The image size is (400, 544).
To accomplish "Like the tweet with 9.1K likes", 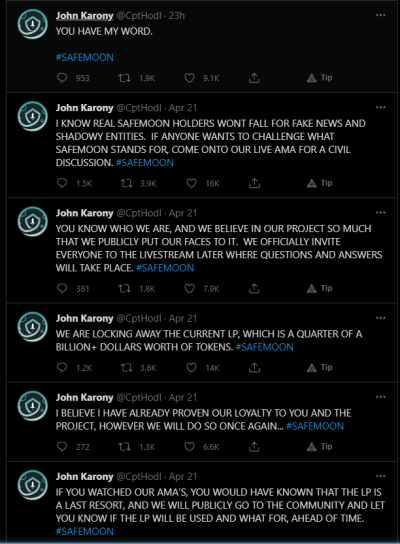I will click(189, 78).
